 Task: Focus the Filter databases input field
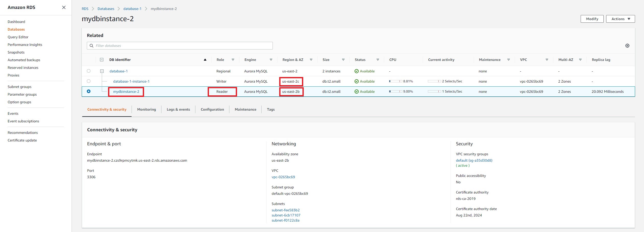click(x=180, y=46)
